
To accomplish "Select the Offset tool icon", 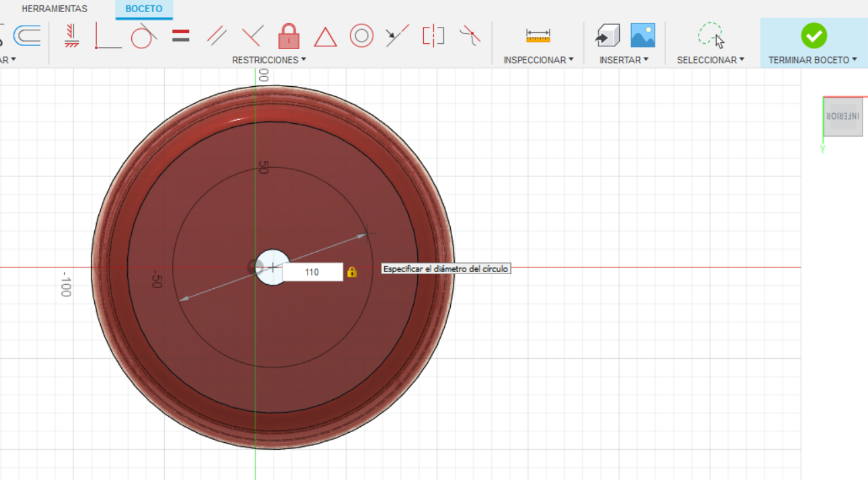I will (x=28, y=36).
